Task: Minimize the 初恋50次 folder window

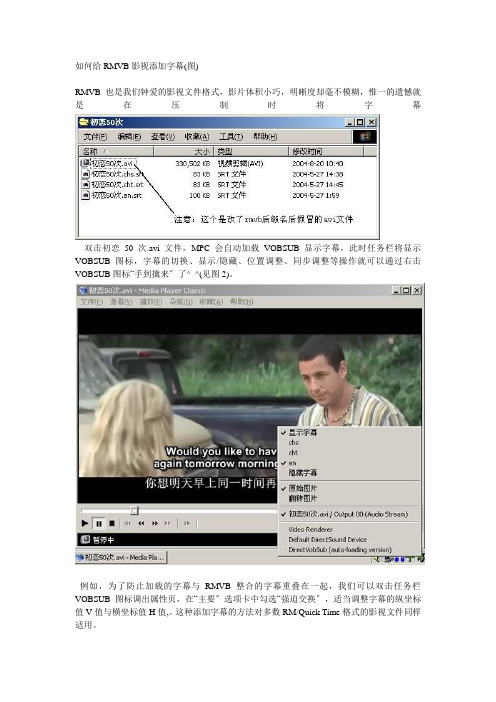Action: click(x=351, y=122)
